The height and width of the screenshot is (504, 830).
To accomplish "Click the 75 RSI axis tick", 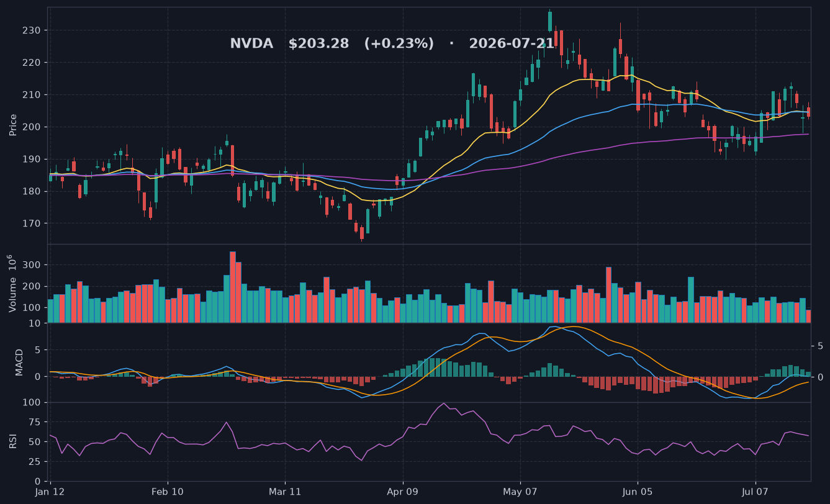I will (x=36, y=422).
